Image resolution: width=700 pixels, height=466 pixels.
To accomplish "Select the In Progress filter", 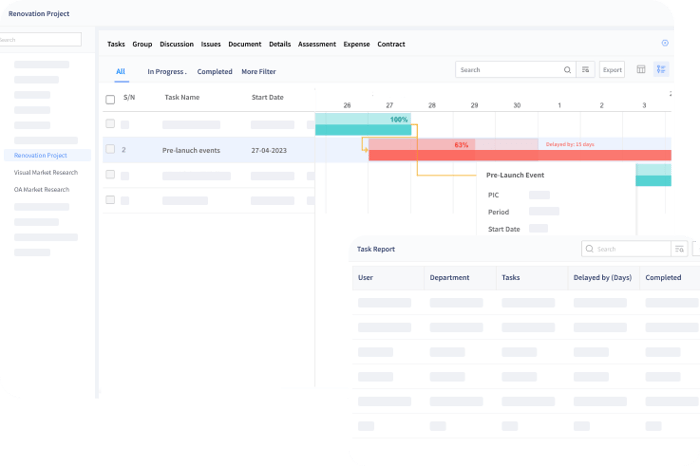I will 167,71.
